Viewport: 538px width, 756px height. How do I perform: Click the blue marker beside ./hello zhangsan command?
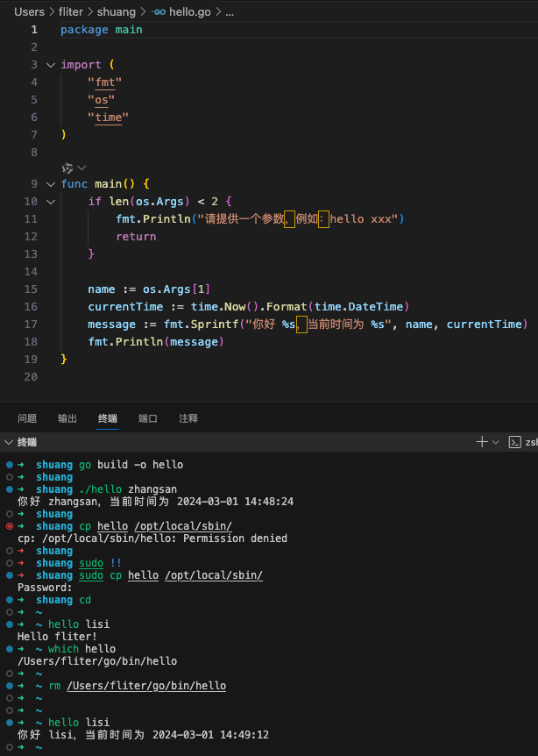10,489
